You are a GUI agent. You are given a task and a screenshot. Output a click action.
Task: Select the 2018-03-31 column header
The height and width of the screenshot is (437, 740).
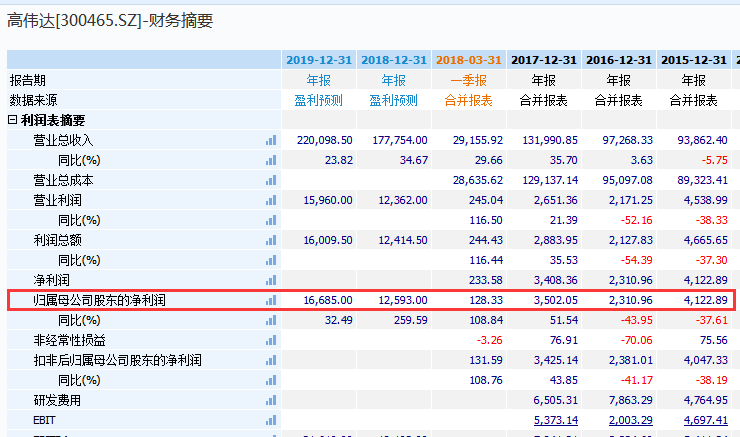tap(469, 60)
